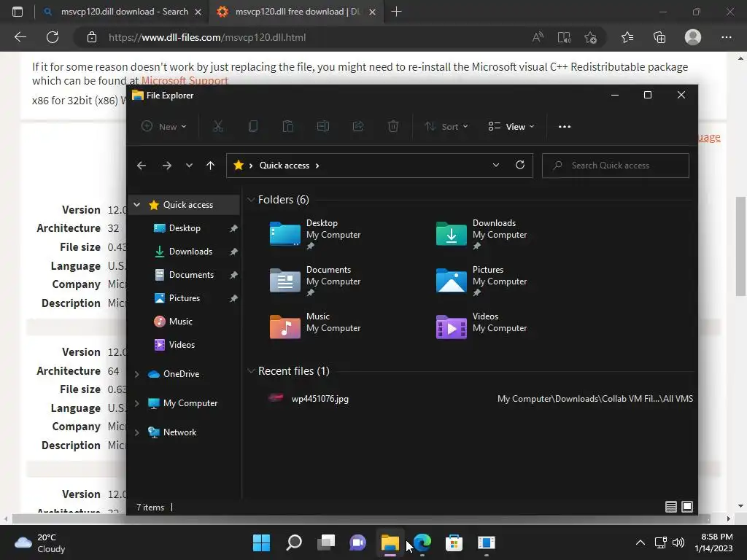Open recent locations dropdown in navigation
Image resolution: width=747 pixels, height=560 pixels.
pos(189,166)
